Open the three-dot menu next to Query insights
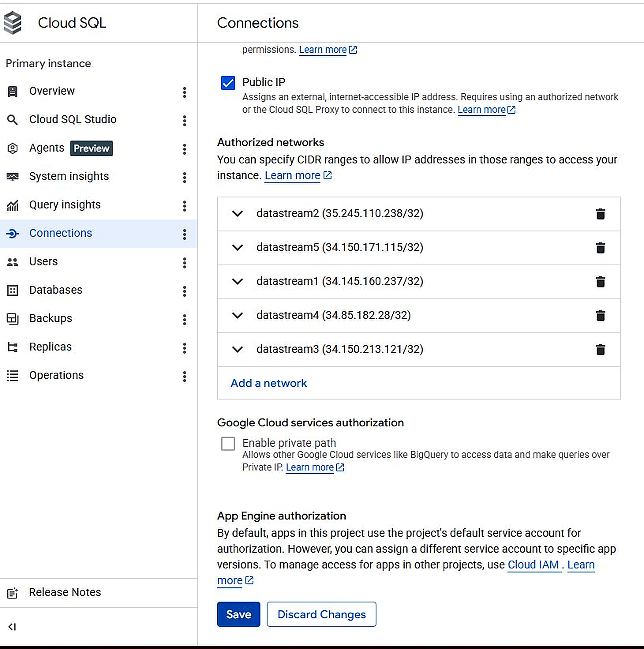Viewport: 644px width, 649px height. pos(184,206)
